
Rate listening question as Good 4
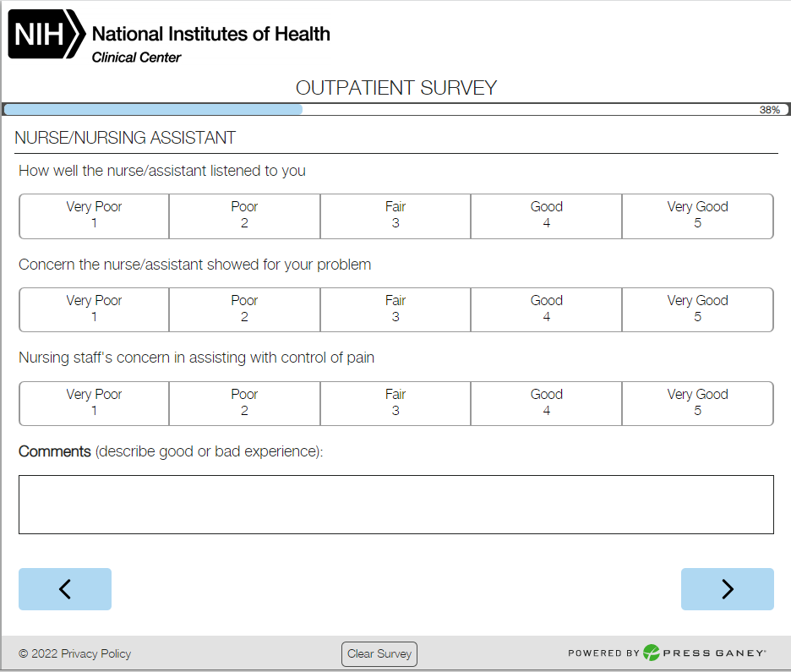546,216
